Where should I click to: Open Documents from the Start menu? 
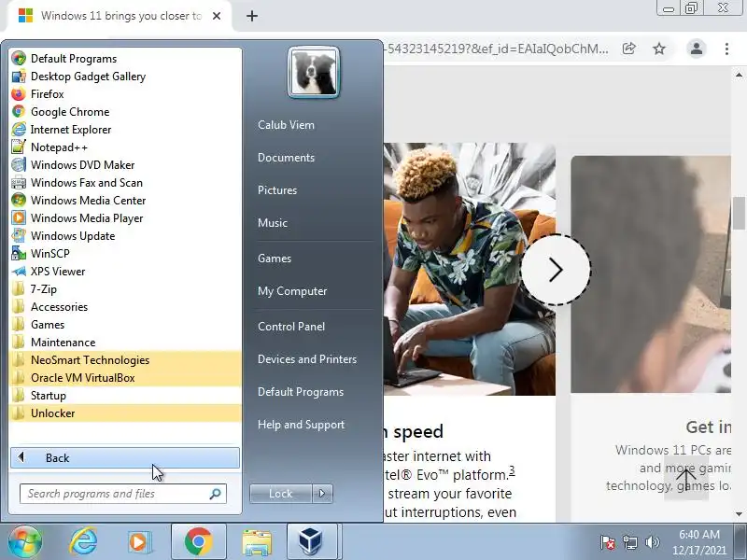tap(286, 158)
